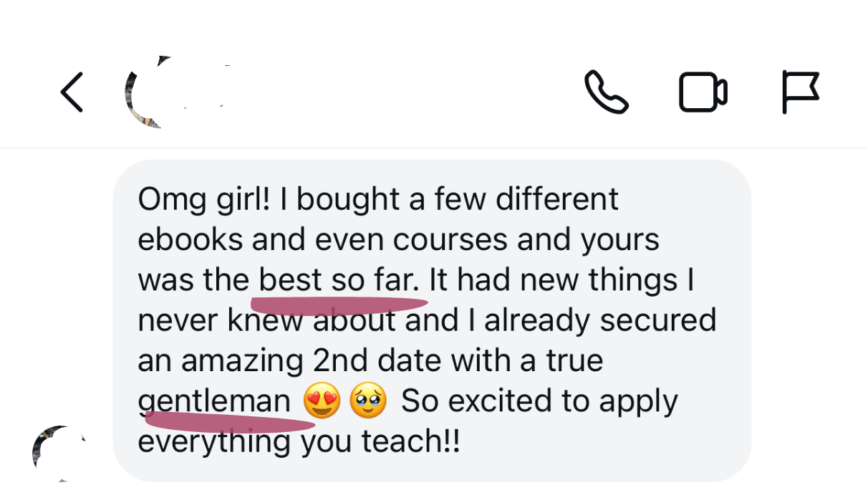Click the flag icon to report chat

800,92
